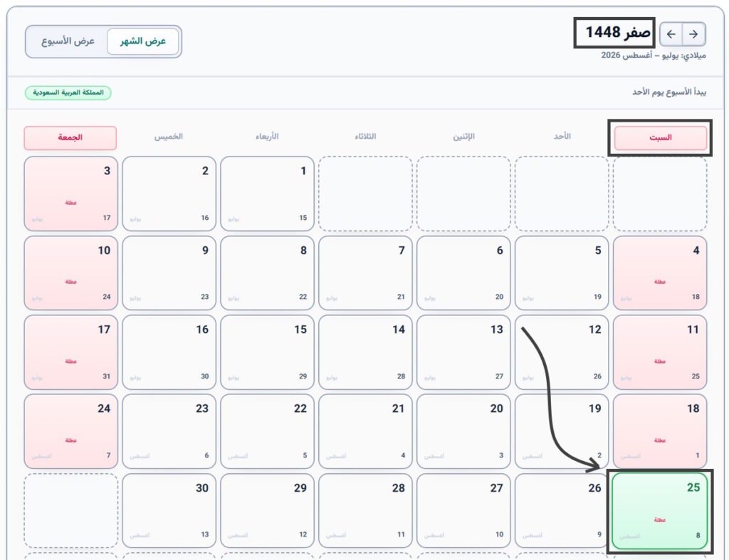Select highlighted green day 25 cell

660,511
